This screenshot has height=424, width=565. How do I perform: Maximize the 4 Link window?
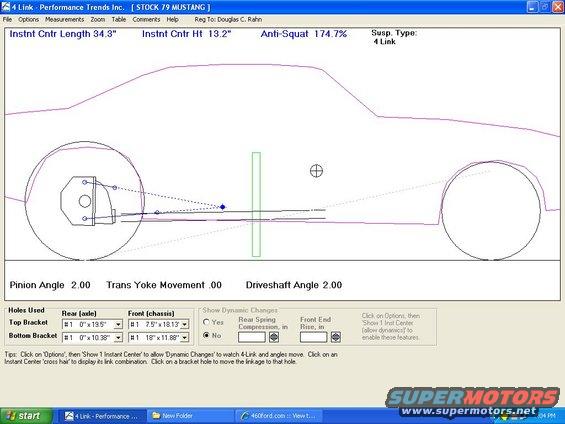point(545,7)
